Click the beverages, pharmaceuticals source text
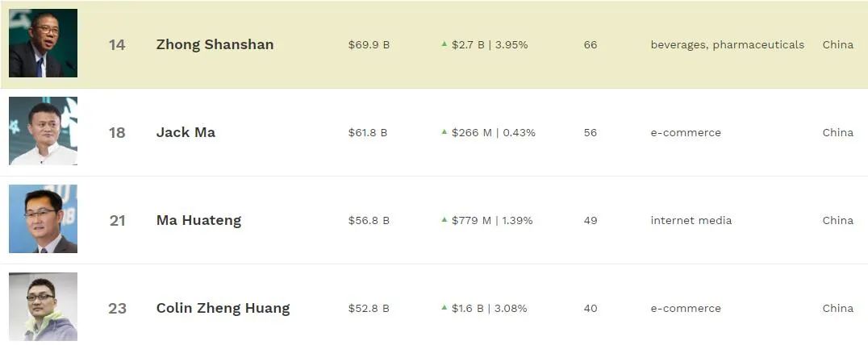This screenshot has height=345, width=868. [728, 45]
